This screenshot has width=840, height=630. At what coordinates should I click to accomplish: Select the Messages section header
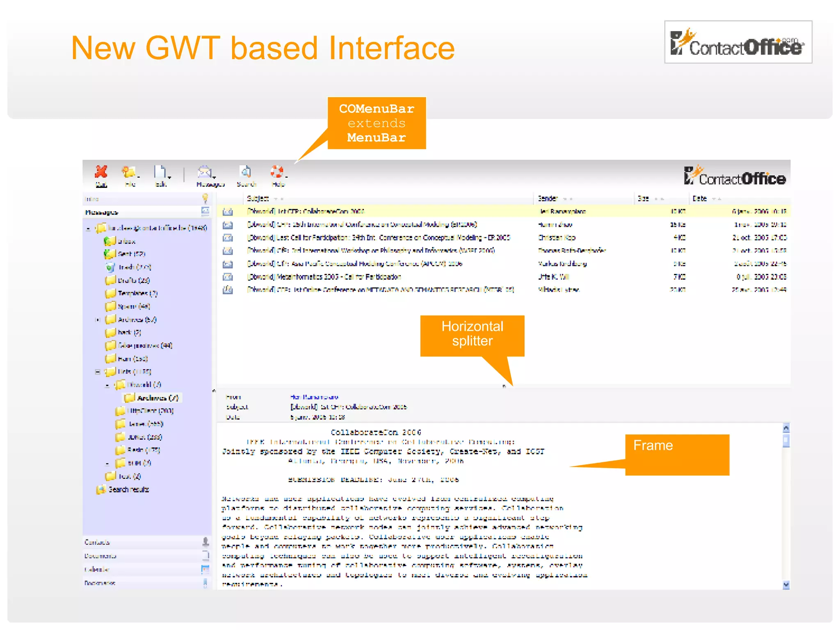(147, 212)
